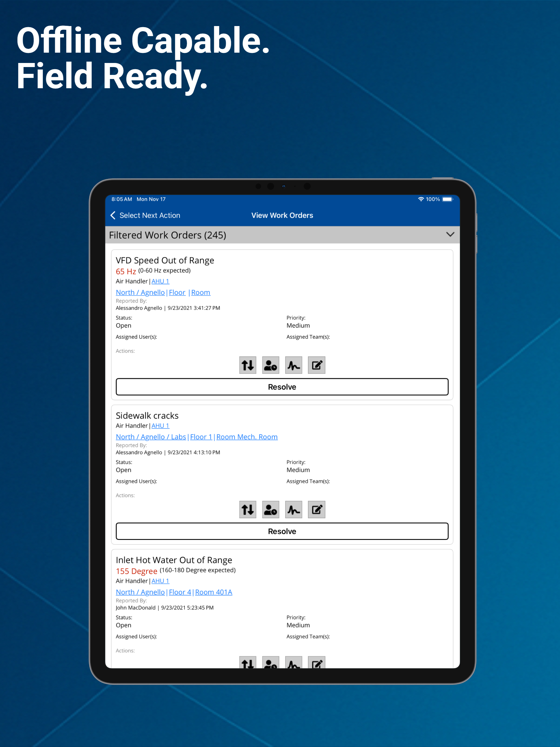The width and height of the screenshot is (560, 747).
Task: Edit the Inlet Hot Water order
Action: pos(317,662)
